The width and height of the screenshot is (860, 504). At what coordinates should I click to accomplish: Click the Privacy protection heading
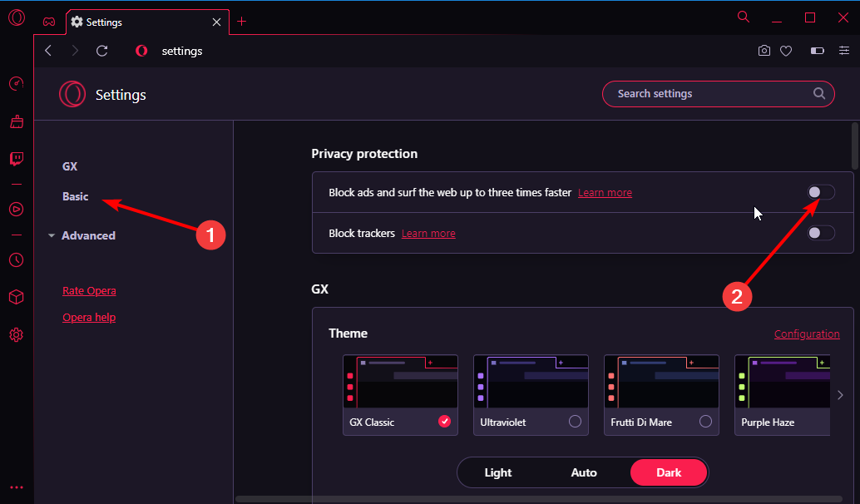tap(364, 154)
